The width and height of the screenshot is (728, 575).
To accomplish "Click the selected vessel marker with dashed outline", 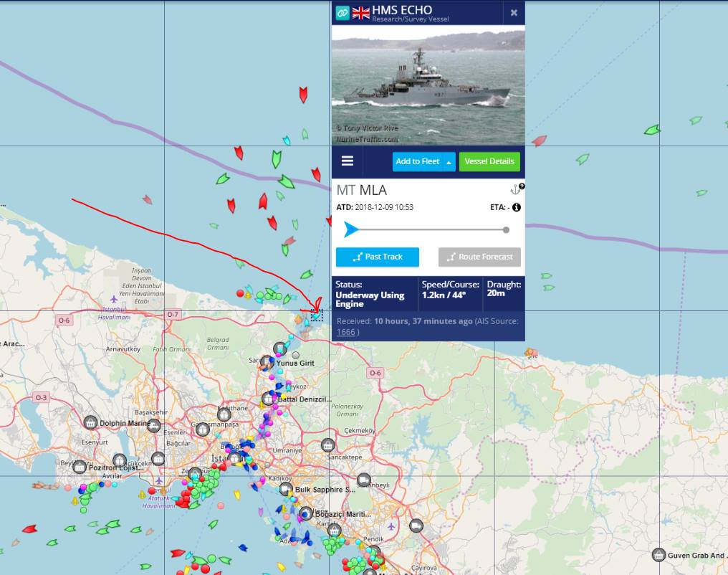I will pyautogui.click(x=317, y=315).
